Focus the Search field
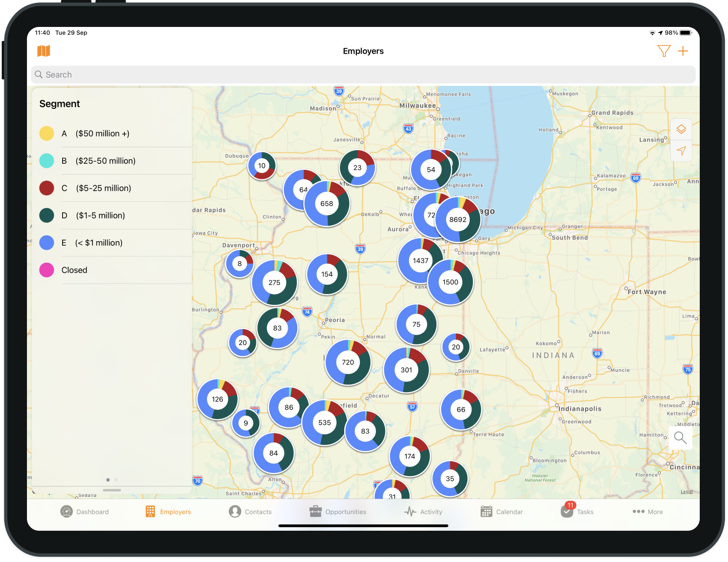The image size is (728, 562). click(x=363, y=75)
